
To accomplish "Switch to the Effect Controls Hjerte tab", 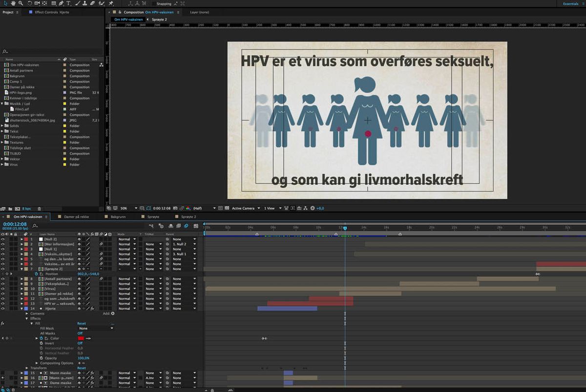I will 52,12.
